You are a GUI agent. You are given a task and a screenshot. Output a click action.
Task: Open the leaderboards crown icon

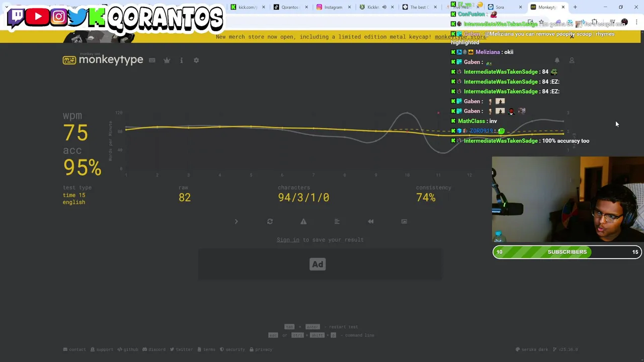[167, 60]
